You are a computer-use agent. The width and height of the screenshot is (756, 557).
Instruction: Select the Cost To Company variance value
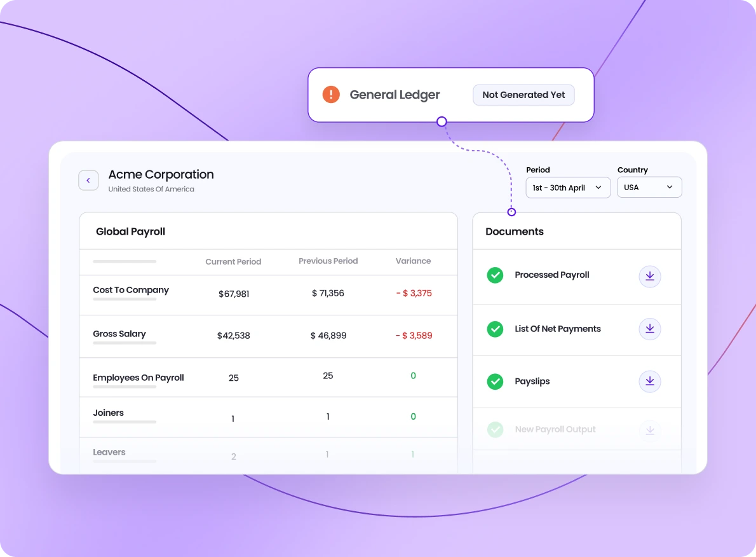point(414,294)
